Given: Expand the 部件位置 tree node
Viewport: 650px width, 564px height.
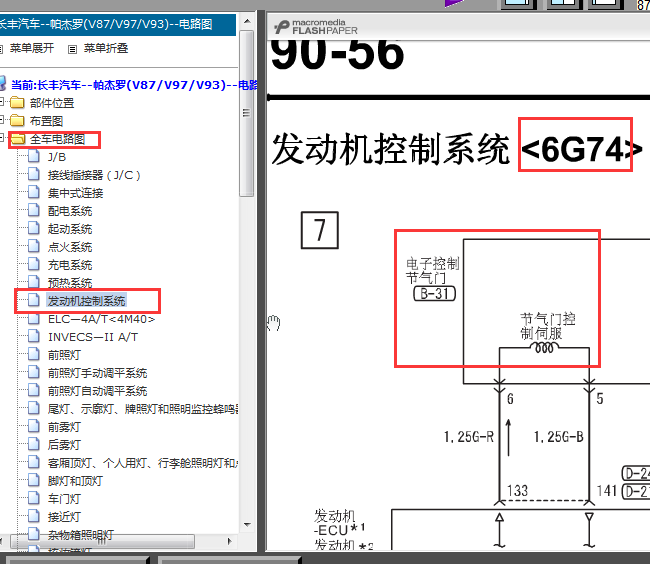Looking at the screenshot, I should [x=1, y=101].
